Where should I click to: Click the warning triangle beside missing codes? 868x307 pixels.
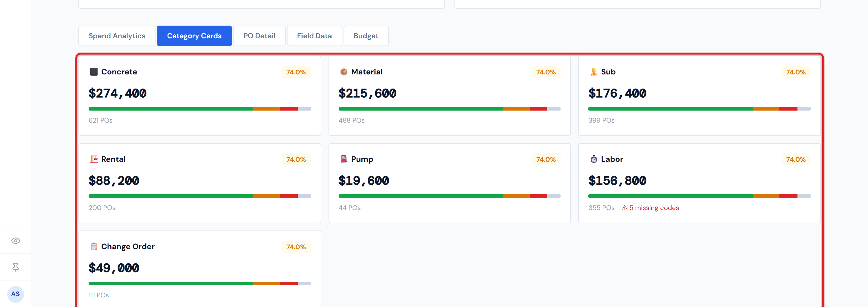pos(625,208)
